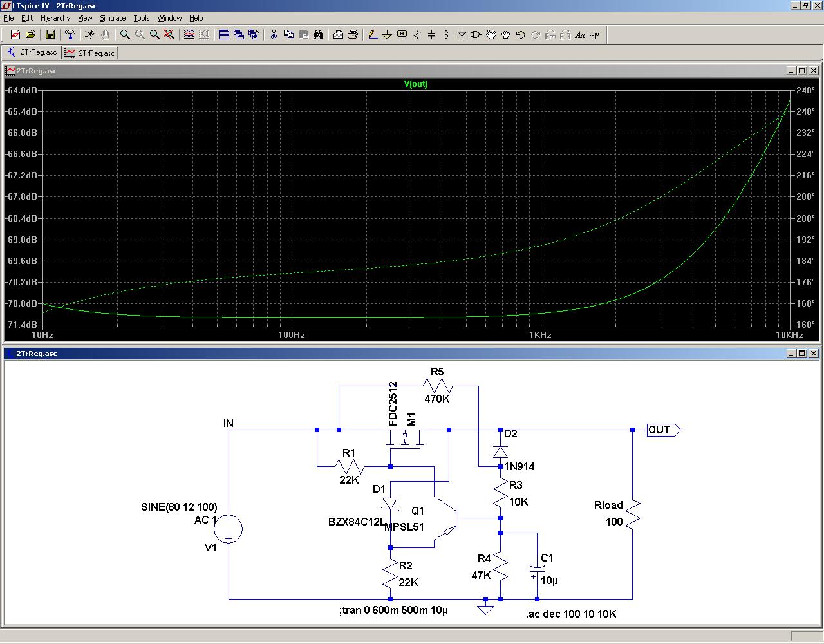Switch to the waveform 2TrReg.asc tab
The width and height of the screenshot is (824, 644).
click(90, 53)
